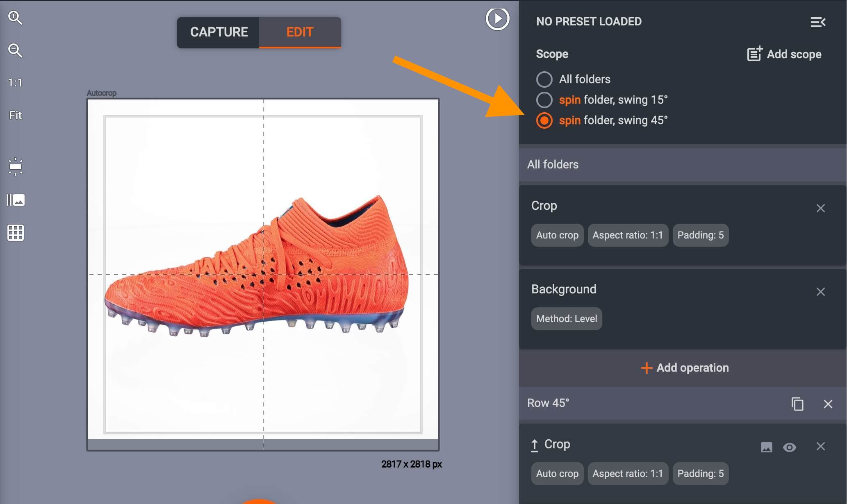Click the play button near the top

click(x=497, y=18)
